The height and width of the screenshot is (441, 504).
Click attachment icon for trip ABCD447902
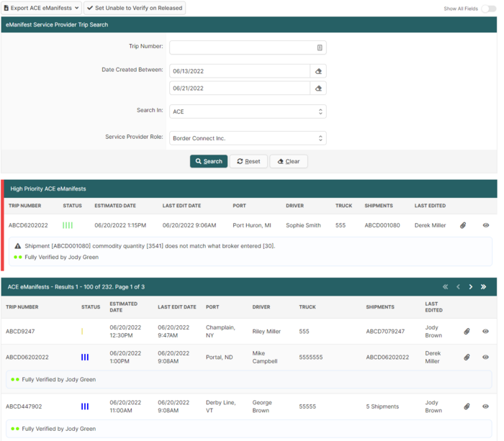(467, 406)
